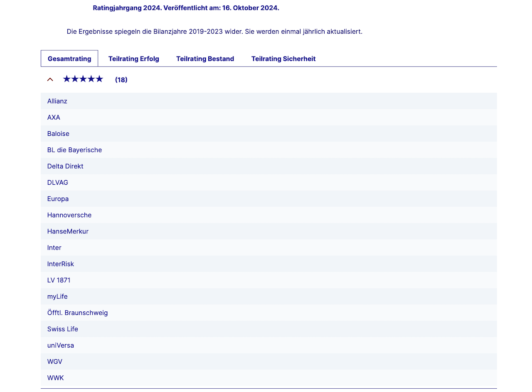
Task: Select Hannoversche in the list
Action: (269, 215)
